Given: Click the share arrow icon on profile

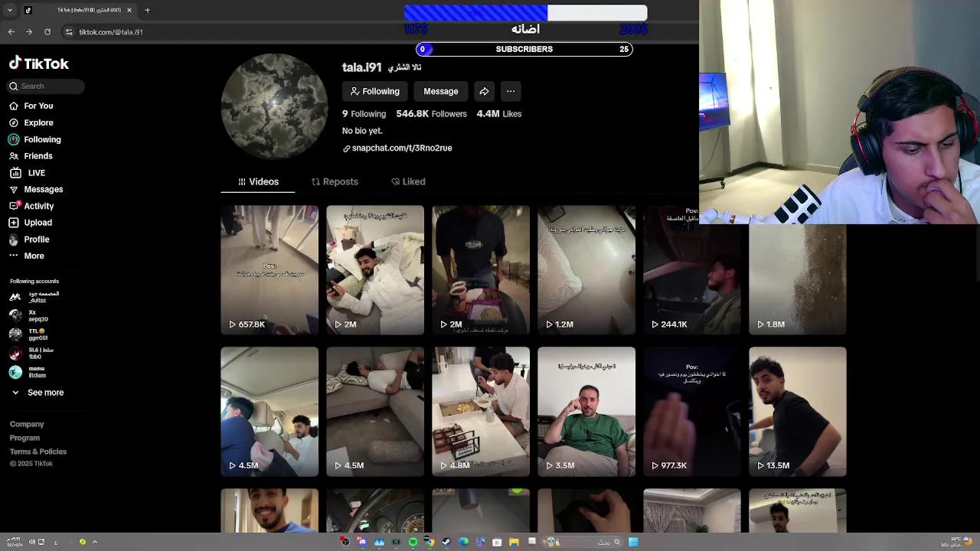Looking at the screenshot, I should click(484, 91).
